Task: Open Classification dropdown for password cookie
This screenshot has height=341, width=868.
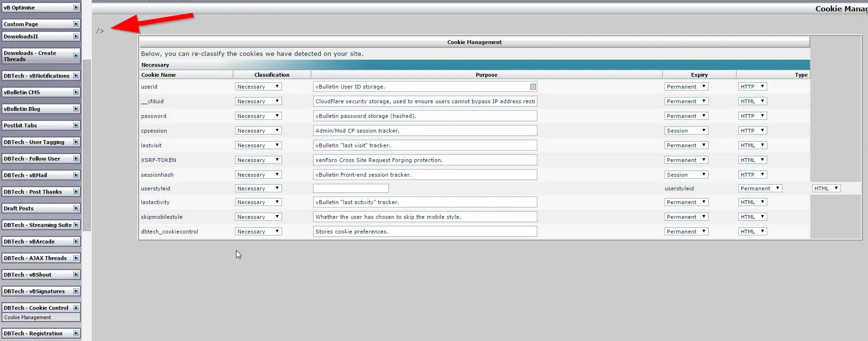Action: [x=258, y=116]
